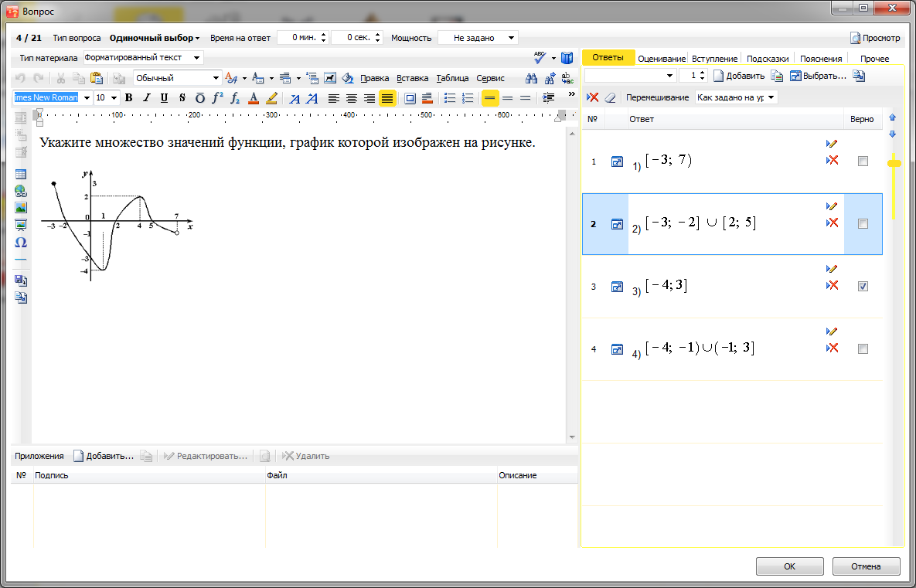This screenshot has height=588, width=916.
Task: Insert a table from the left sidebar
Action: pos(21,175)
